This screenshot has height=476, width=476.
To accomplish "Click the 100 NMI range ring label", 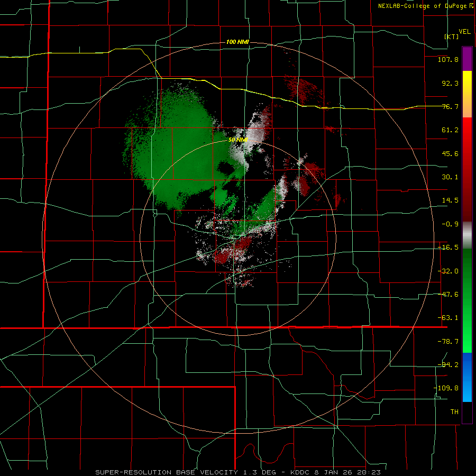I will (x=237, y=42).
